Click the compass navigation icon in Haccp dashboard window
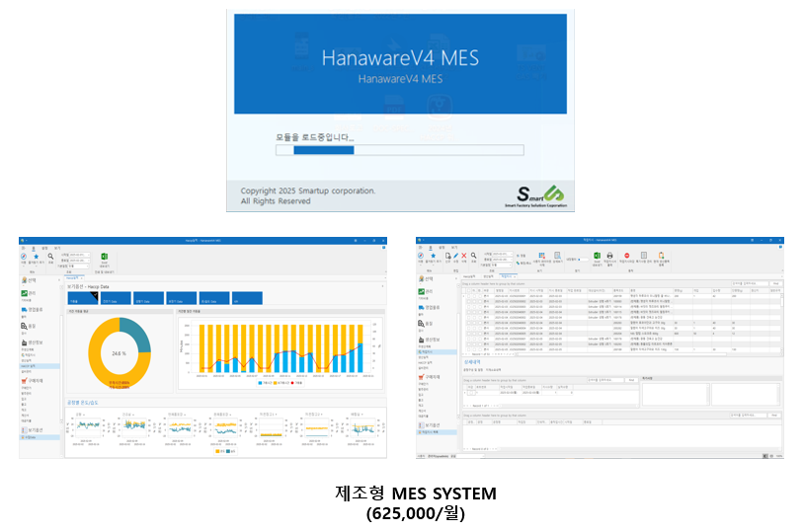 click(24, 257)
